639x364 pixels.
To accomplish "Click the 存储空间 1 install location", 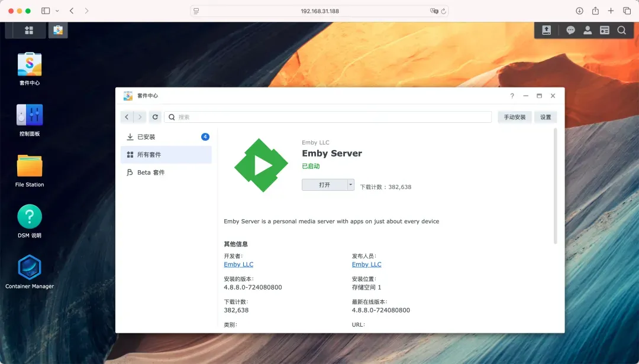I will (x=367, y=287).
